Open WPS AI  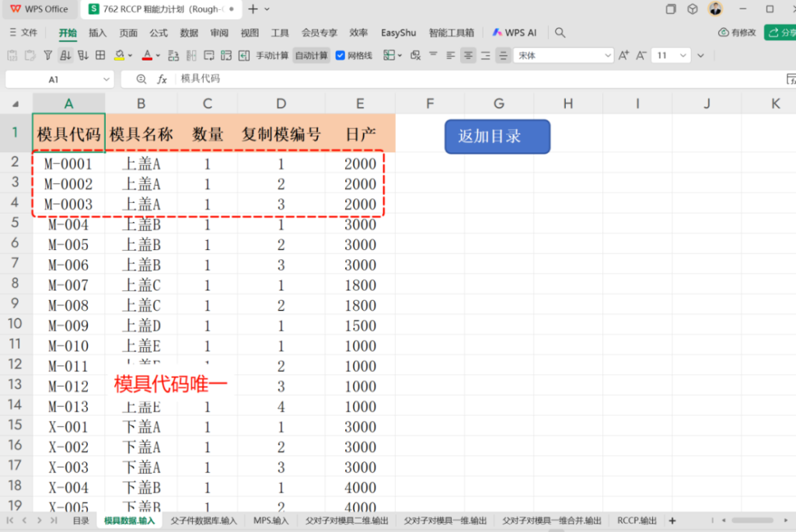tap(515, 33)
